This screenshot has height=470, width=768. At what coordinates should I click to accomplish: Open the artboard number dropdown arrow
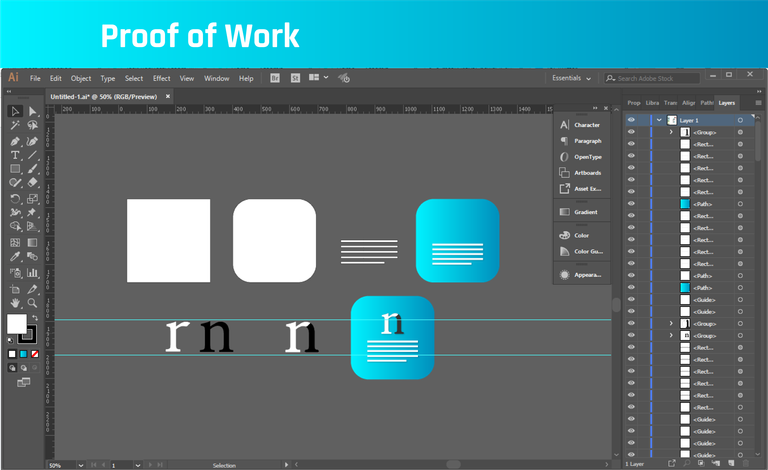tap(138, 465)
